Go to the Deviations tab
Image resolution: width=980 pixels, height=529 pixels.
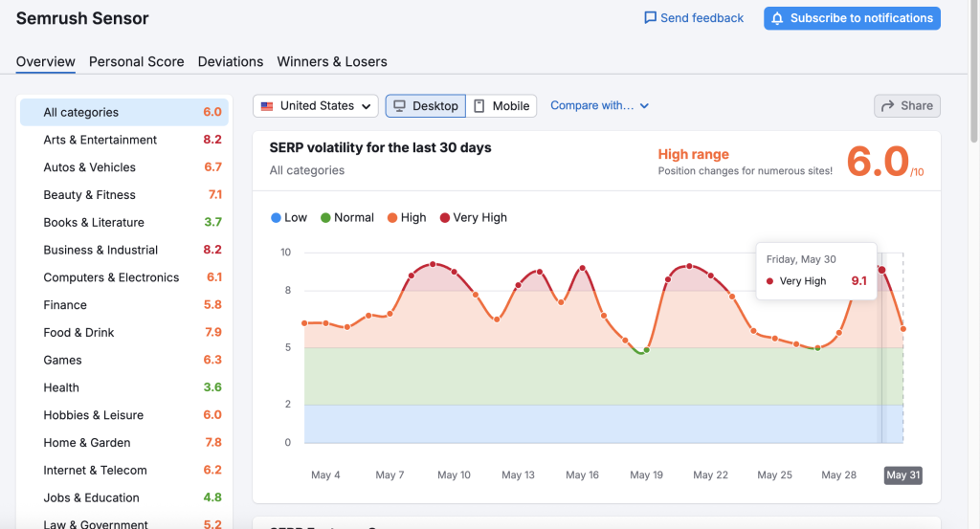[231, 61]
